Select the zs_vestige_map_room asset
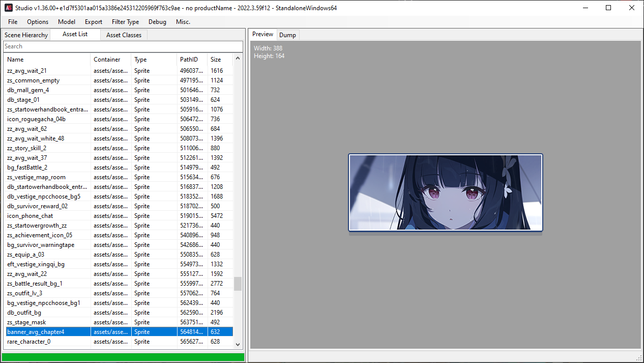Screen dimensions: 644x363 (x=119, y=177)
